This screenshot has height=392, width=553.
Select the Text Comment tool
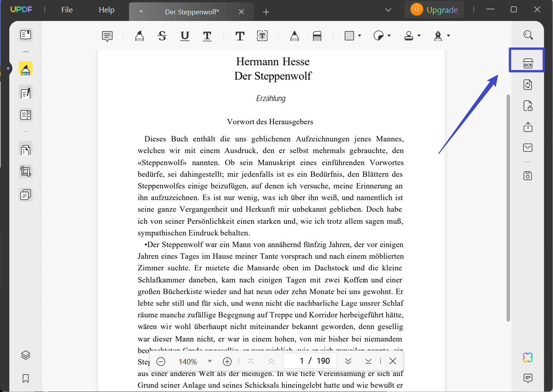tap(240, 36)
